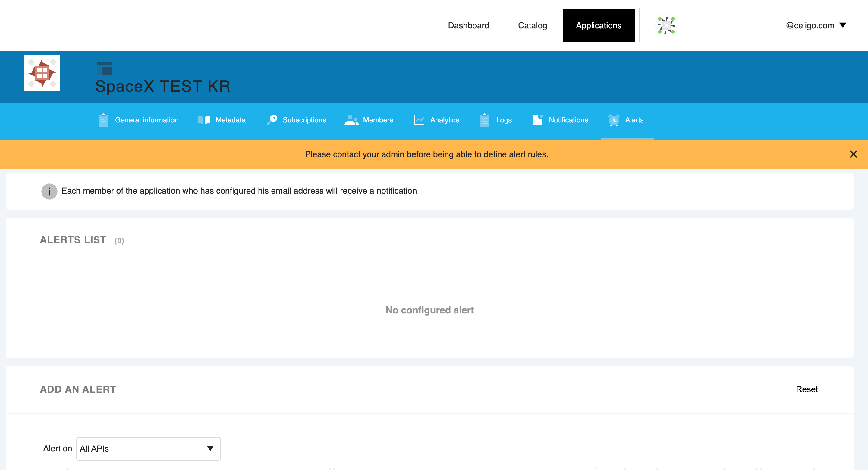The width and height of the screenshot is (868, 470).
Task: Open the Notifications page icon
Action: pyautogui.click(x=537, y=120)
